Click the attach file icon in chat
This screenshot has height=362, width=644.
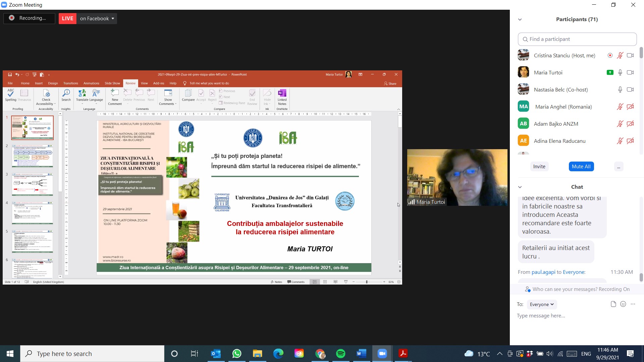click(x=613, y=304)
